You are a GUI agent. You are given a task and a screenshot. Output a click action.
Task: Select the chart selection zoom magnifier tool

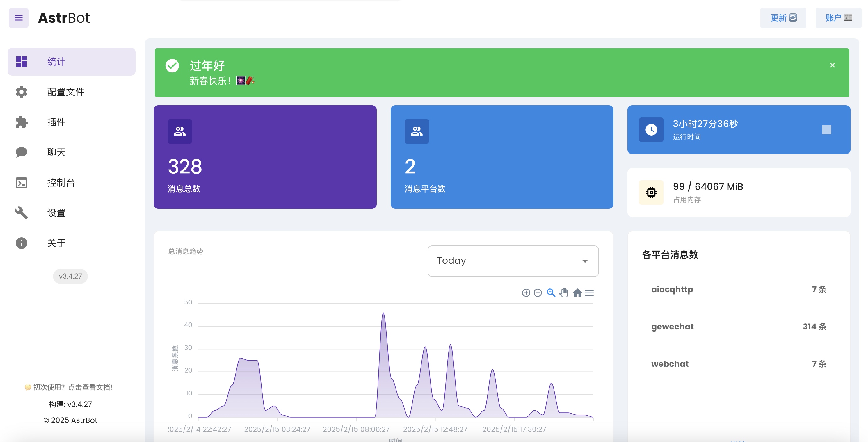[x=551, y=293]
